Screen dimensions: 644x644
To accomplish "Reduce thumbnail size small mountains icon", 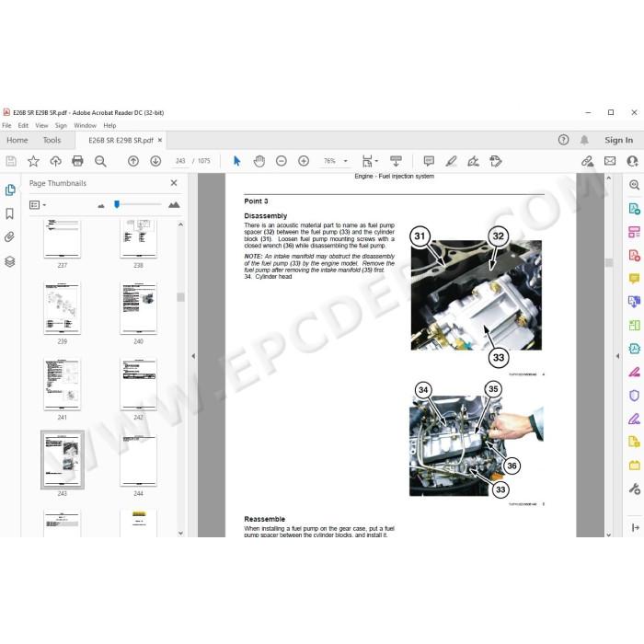I will click(x=101, y=205).
